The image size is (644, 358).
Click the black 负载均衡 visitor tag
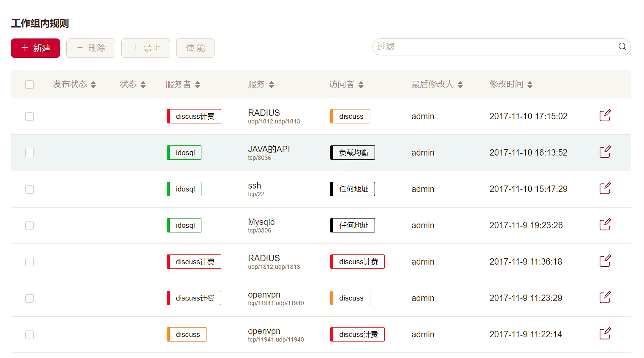(353, 153)
